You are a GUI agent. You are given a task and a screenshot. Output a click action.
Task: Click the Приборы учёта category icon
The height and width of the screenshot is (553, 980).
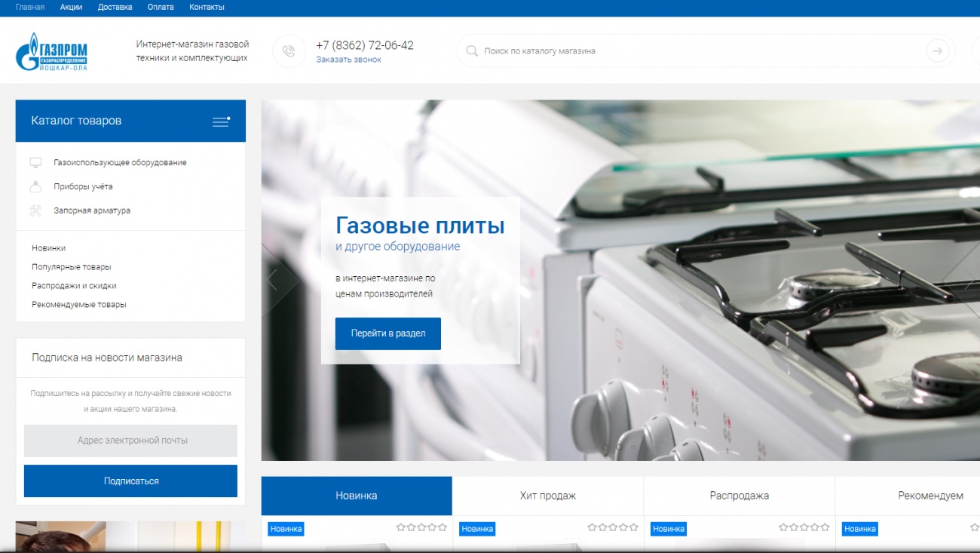pos(35,187)
